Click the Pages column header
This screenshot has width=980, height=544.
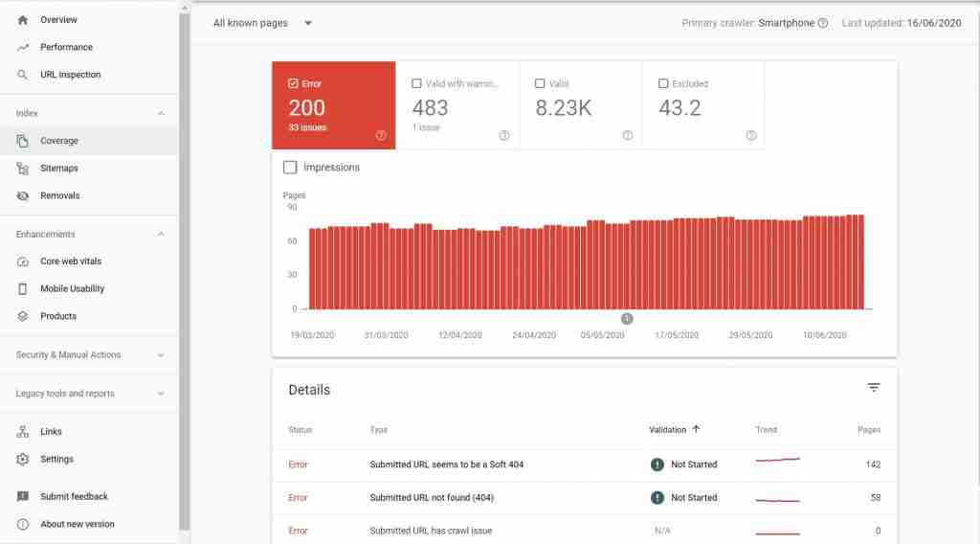(869, 430)
